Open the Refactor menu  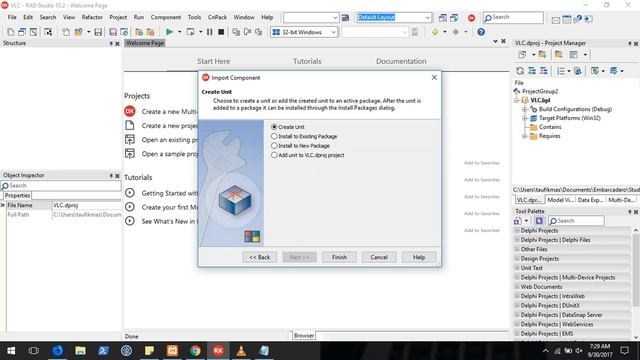[x=92, y=17]
